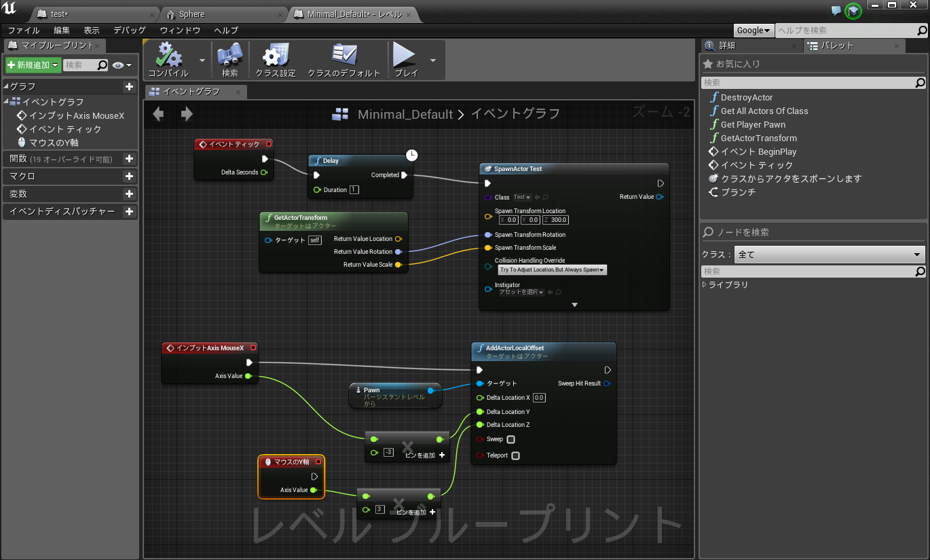Viewport: 930px width, 560px height.
Task: Click Delta Location X value field
Action: pos(539,398)
